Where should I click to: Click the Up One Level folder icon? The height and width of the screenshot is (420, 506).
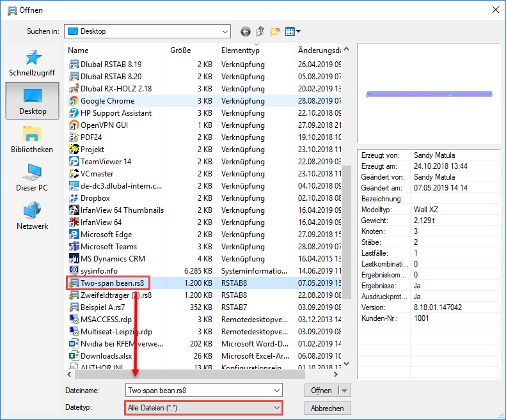pyautogui.click(x=260, y=31)
